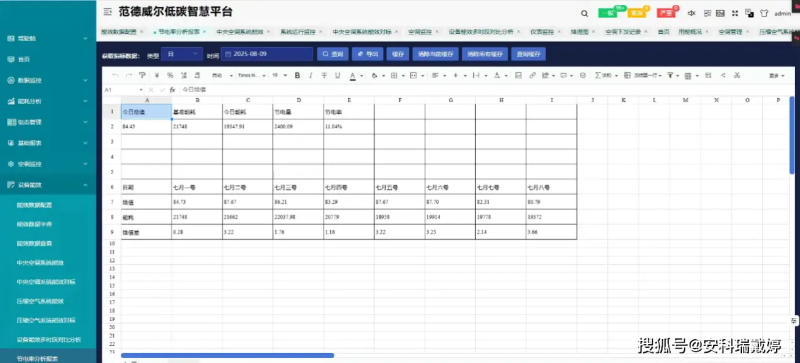Open the 类型 dropdown showing 日
Viewport: 800px width, 363px height.
point(182,54)
